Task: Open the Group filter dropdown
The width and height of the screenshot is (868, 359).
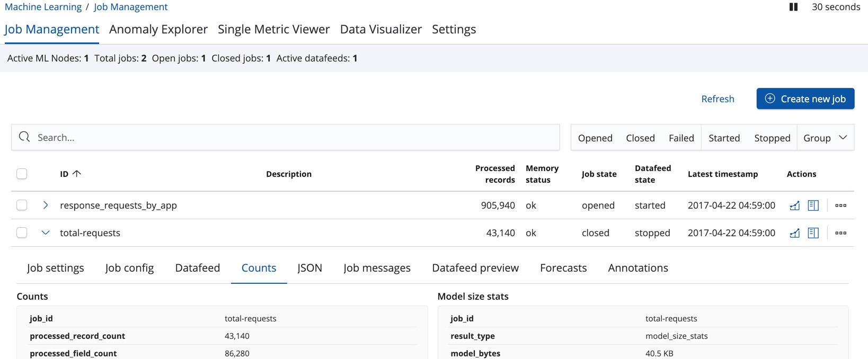Action: (x=825, y=138)
